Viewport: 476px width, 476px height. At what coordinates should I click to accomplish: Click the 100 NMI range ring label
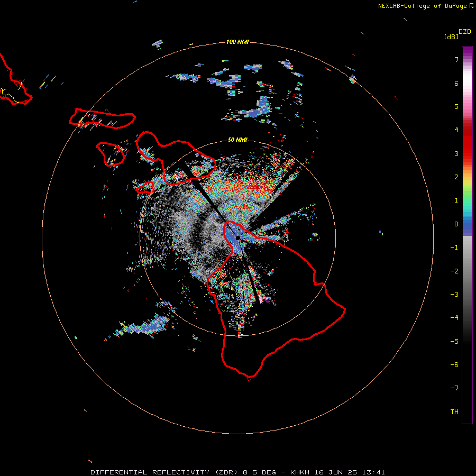pos(237,42)
